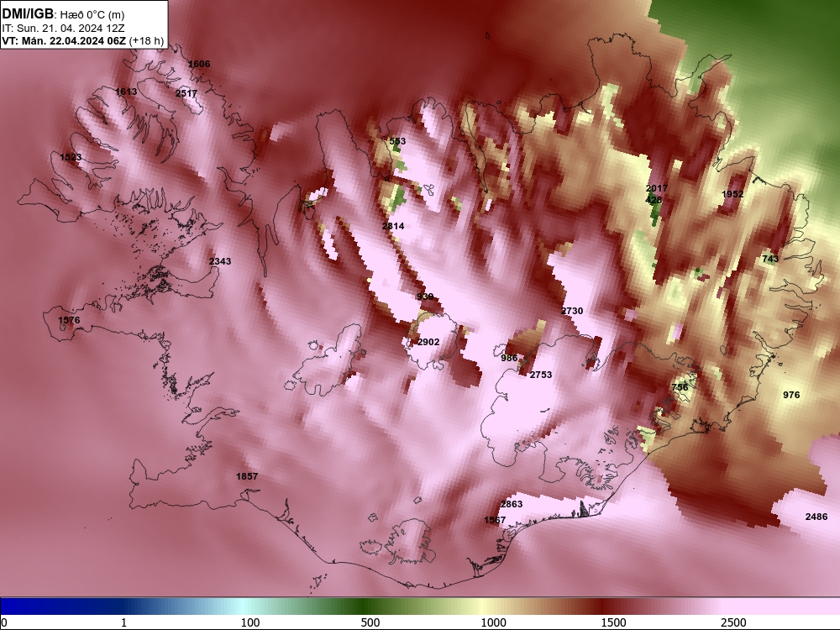Click the map value 976
840x630 pixels.
pos(791,395)
